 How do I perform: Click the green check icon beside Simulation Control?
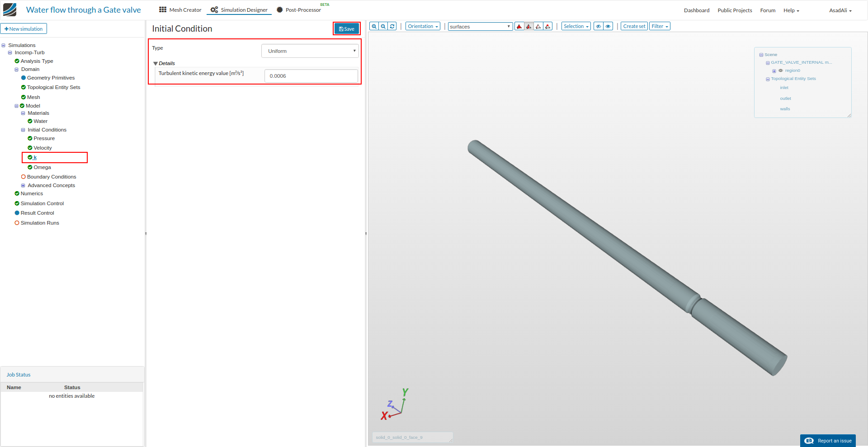click(17, 203)
